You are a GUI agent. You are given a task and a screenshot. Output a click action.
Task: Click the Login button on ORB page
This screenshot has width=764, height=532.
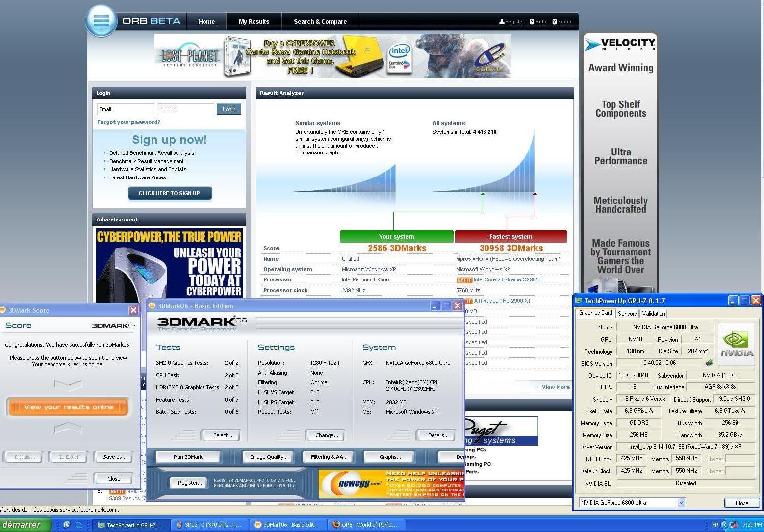coord(229,109)
